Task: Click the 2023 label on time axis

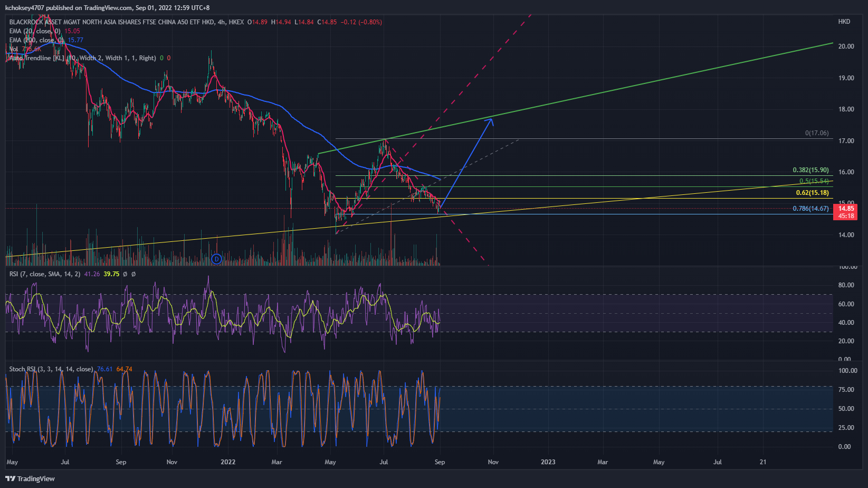Action: click(548, 462)
